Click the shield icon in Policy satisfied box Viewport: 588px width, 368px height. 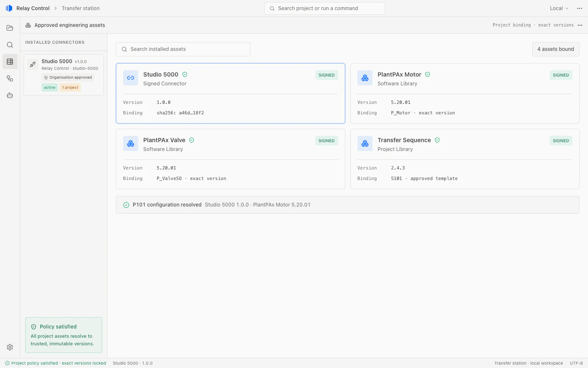34,327
